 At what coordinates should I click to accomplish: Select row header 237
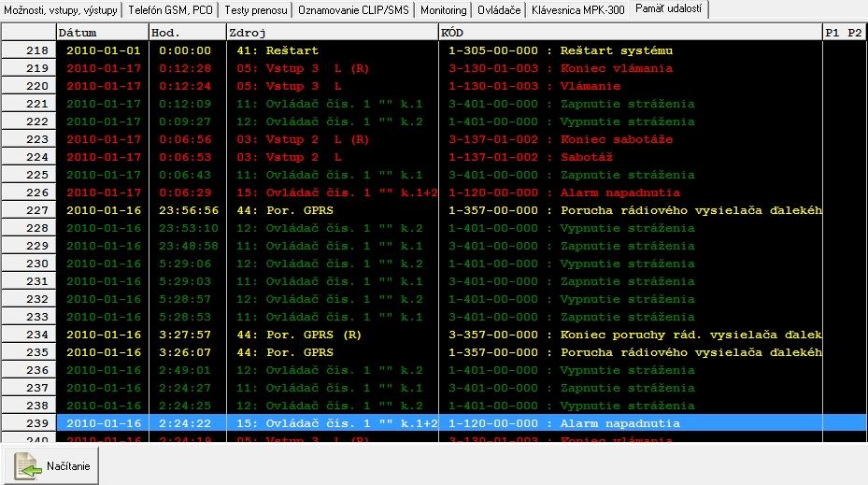[x=29, y=387]
